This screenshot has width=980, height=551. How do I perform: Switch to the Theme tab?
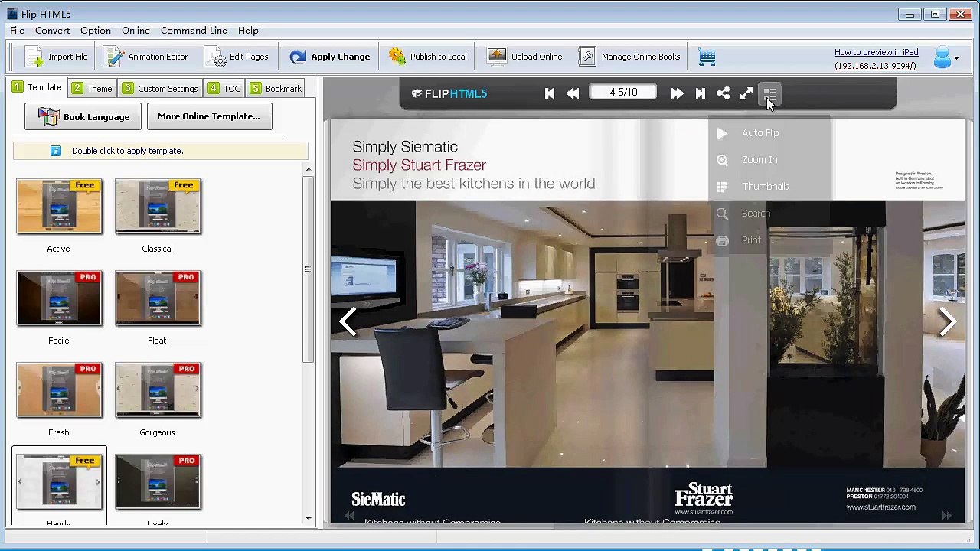coord(93,89)
